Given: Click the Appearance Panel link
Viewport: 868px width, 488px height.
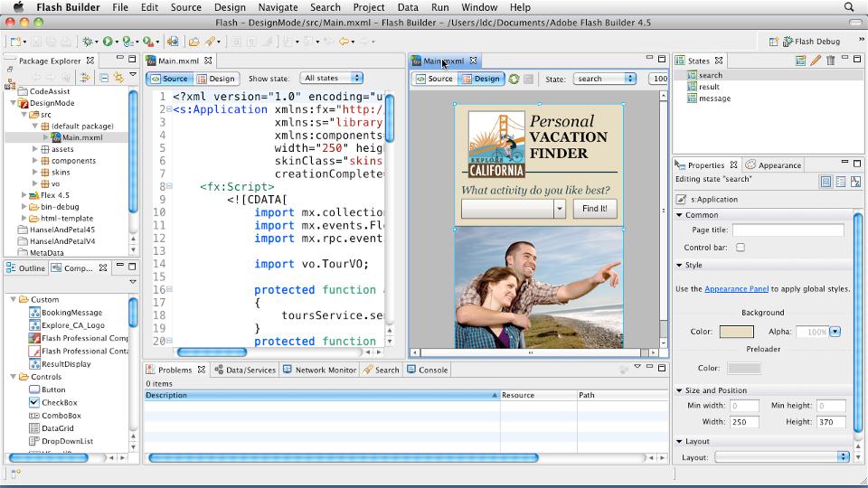Looking at the screenshot, I should point(736,289).
